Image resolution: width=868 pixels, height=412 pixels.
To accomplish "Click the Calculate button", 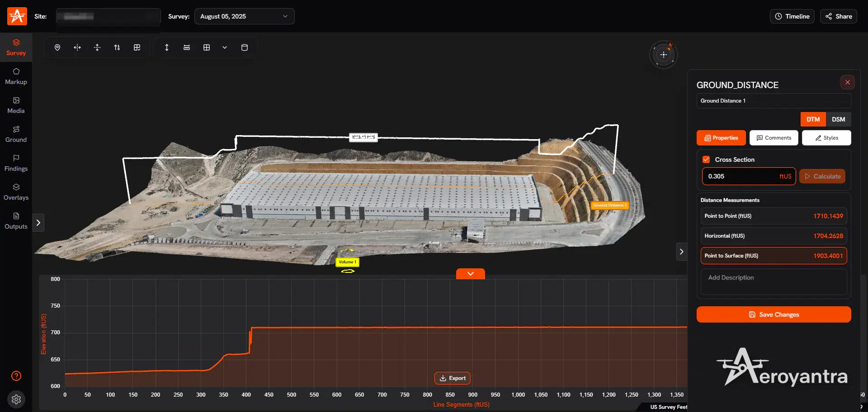I will (822, 176).
